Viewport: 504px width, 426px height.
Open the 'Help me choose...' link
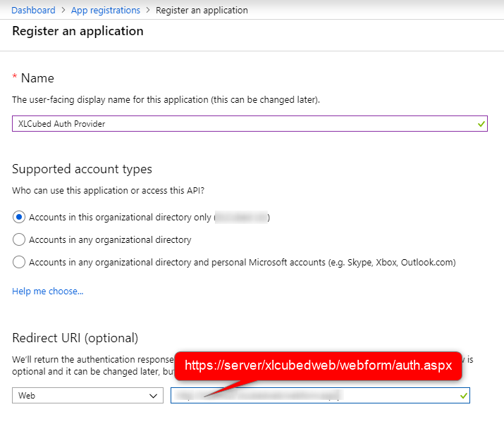(x=48, y=292)
